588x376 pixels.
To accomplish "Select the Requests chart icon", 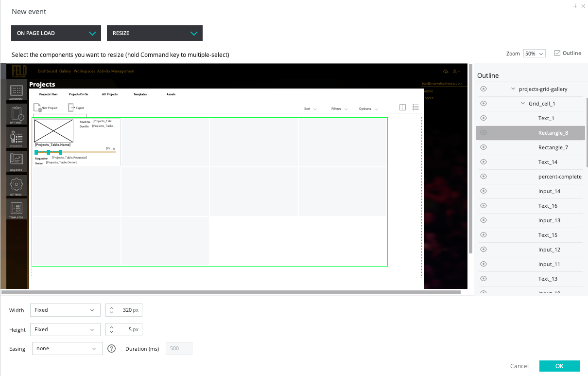I will (16, 160).
